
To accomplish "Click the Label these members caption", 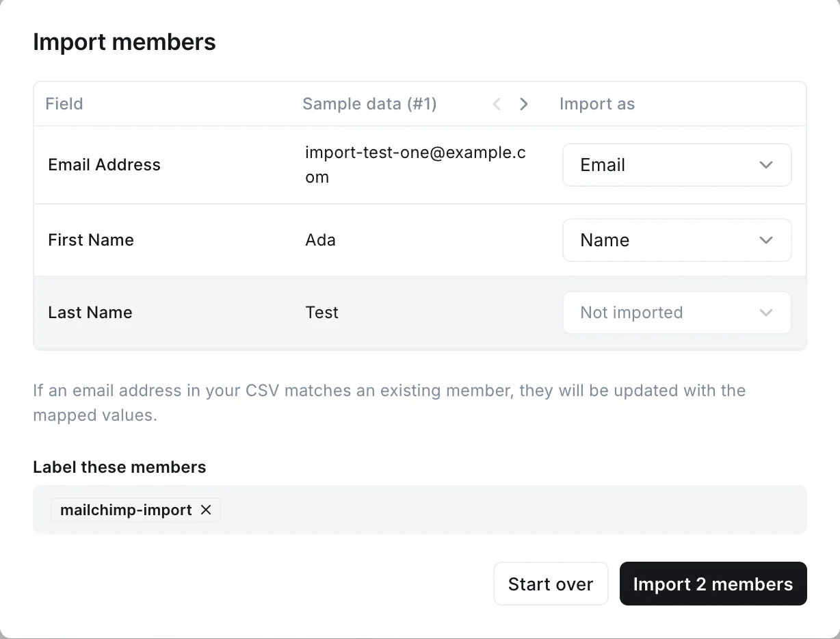I will pos(120,467).
